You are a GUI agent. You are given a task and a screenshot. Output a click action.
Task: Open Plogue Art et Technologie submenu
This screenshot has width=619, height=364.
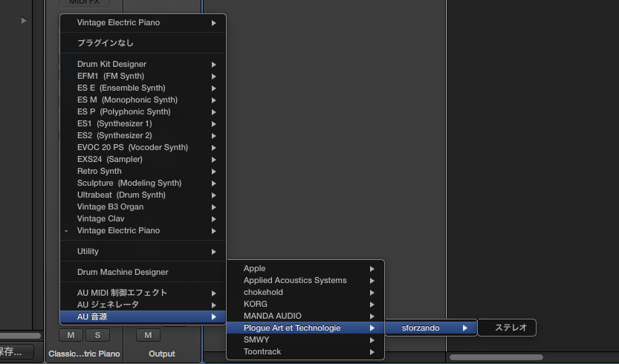(305, 328)
